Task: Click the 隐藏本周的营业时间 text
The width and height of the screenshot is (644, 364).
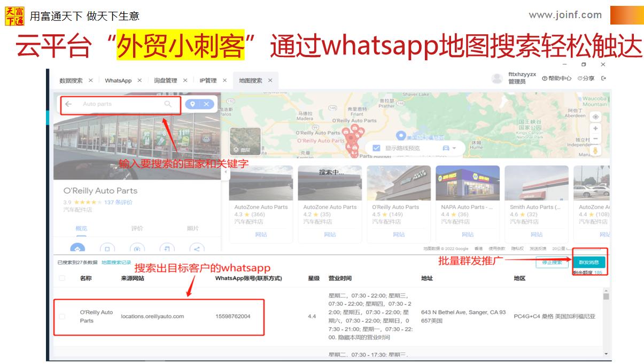Action: (x=363, y=337)
